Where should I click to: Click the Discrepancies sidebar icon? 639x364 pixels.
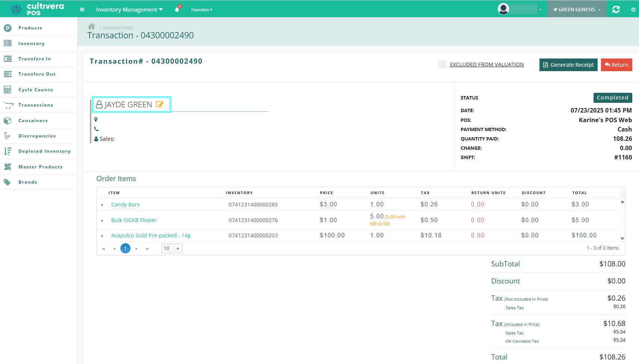(x=7, y=136)
